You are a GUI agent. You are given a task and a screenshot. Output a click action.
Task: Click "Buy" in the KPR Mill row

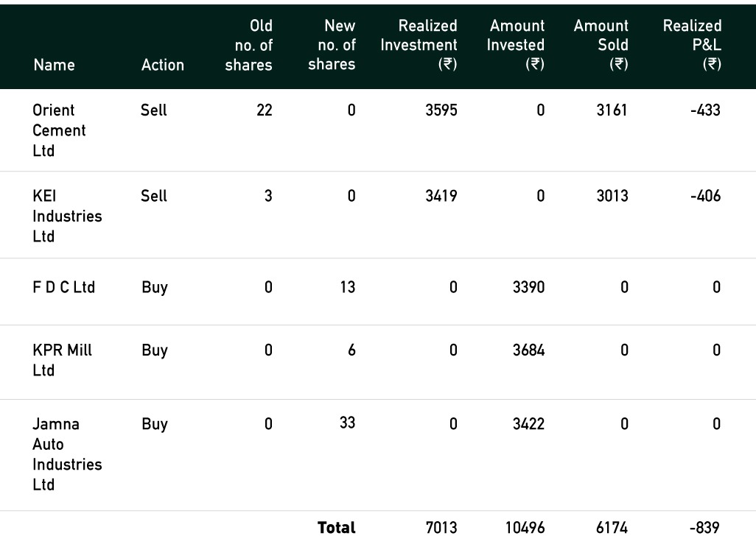point(155,350)
